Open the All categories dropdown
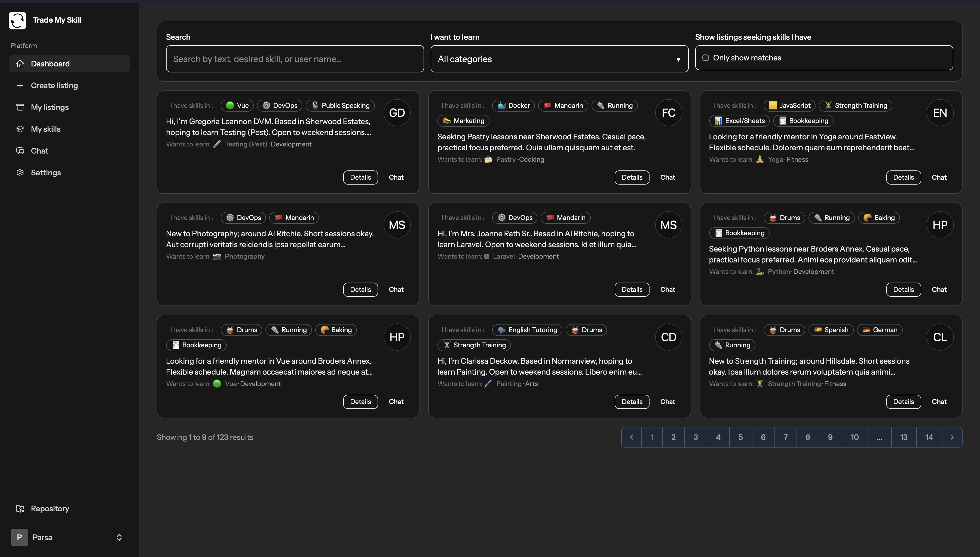 (559, 59)
